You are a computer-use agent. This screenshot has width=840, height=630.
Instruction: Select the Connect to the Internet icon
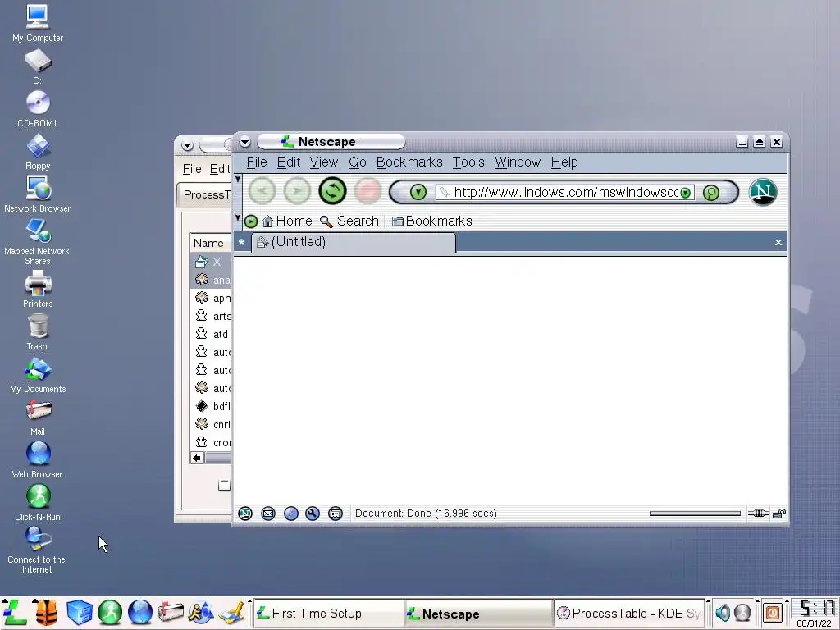click(38, 550)
